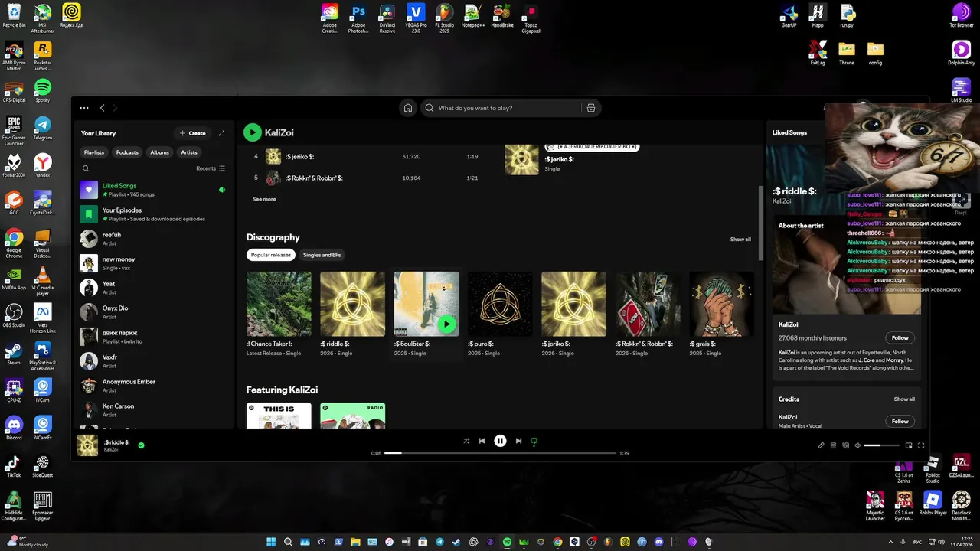This screenshot has height=551, width=980.
Task: Click now playing album art thumbnail
Action: click(87, 445)
